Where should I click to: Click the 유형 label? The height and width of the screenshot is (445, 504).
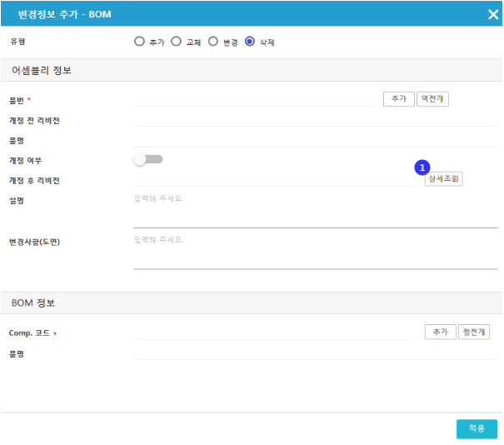[x=17, y=42]
